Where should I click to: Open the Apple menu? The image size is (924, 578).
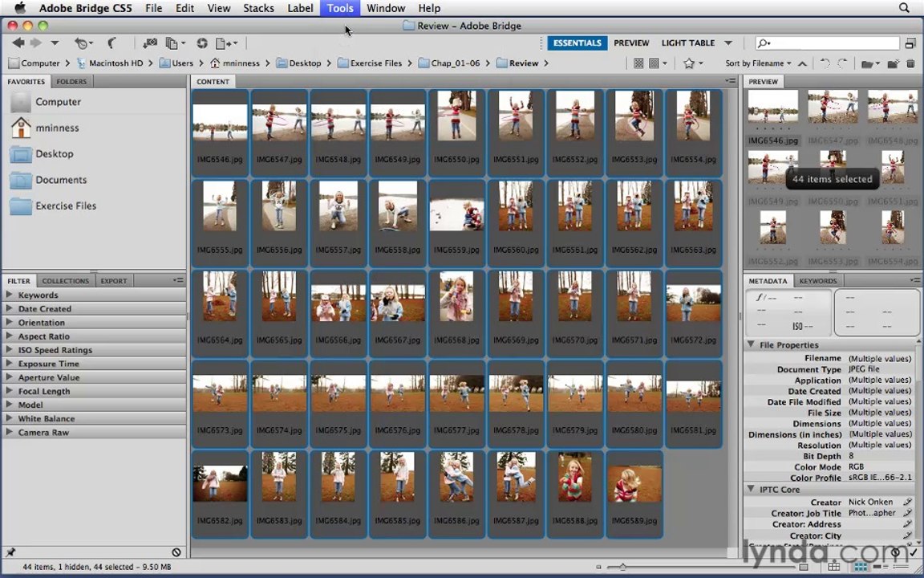(19, 8)
